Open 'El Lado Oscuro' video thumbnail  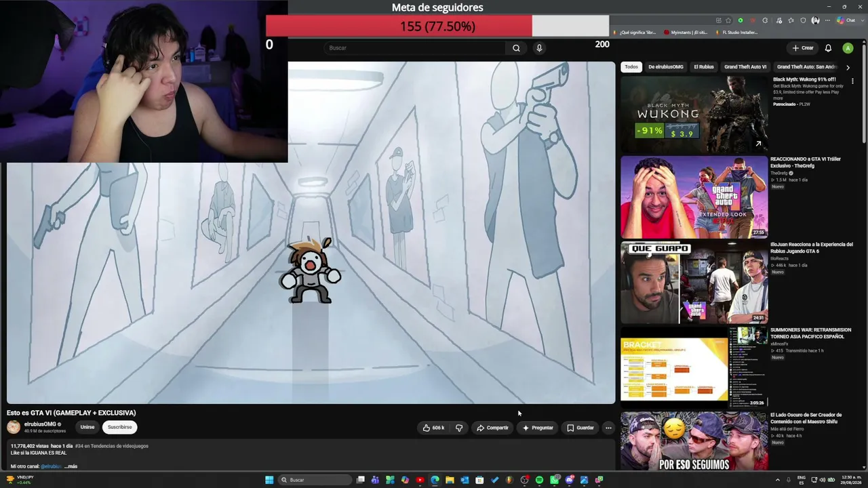pos(694,441)
